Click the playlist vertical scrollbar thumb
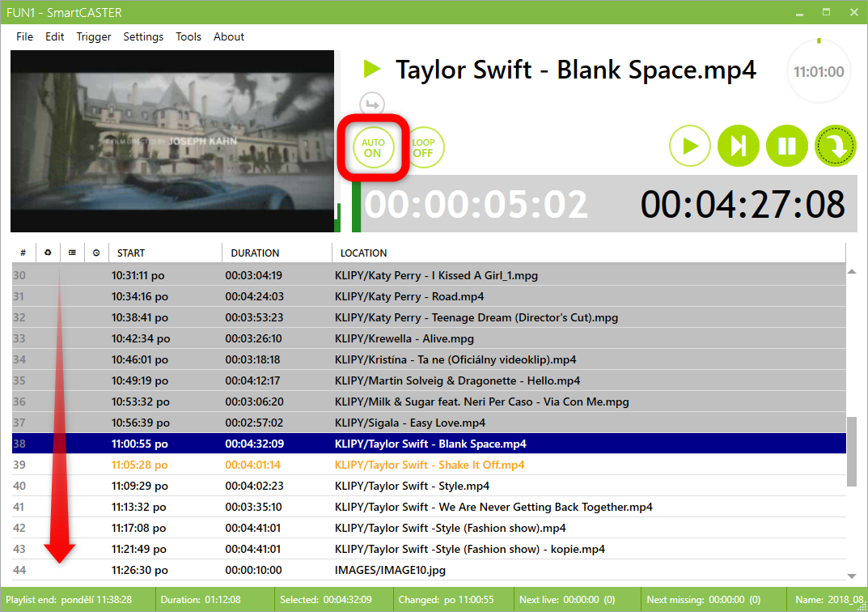 coord(852,452)
